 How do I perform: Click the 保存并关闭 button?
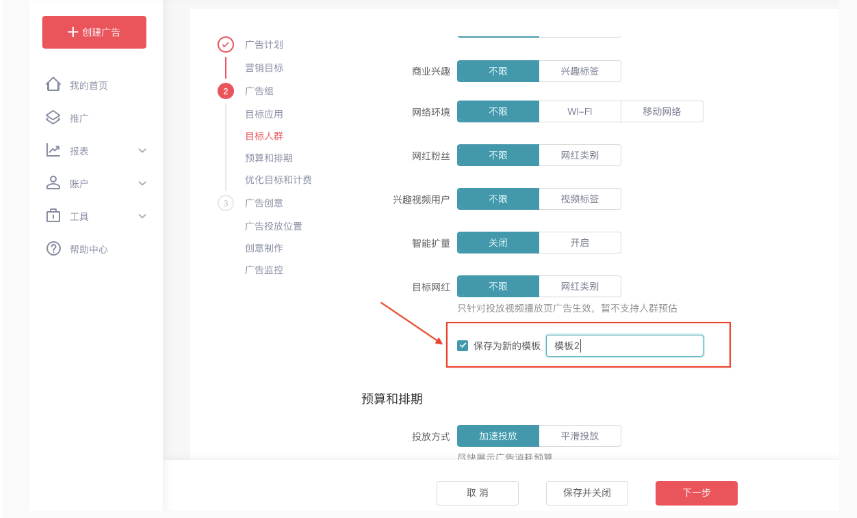tap(586, 493)
